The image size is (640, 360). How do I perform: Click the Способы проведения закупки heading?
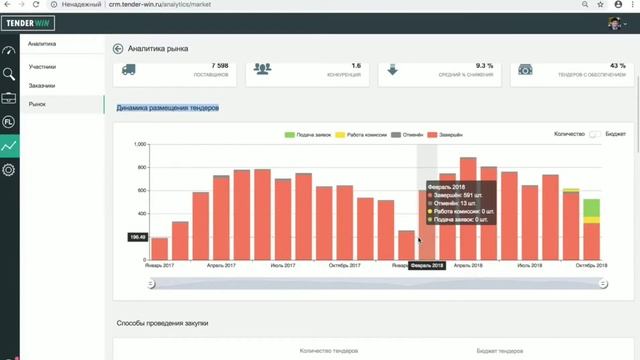[x=162, y=323]
